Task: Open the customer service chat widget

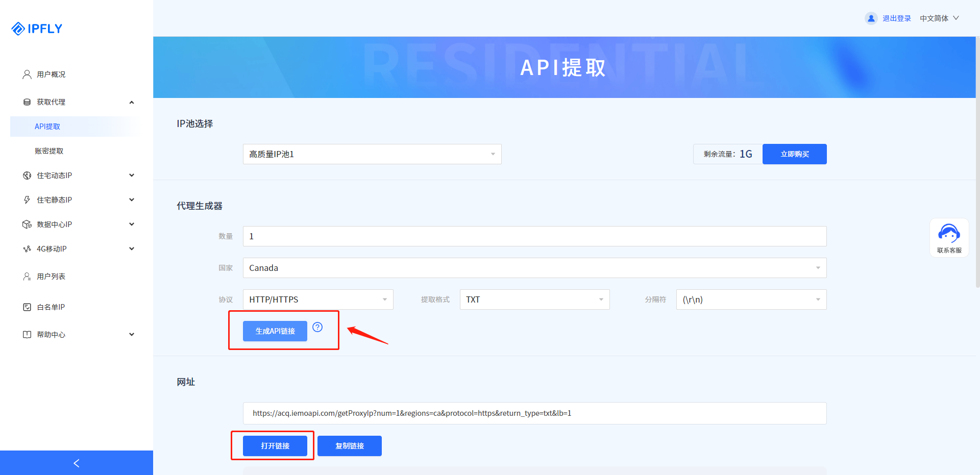Action: [949, 238]
